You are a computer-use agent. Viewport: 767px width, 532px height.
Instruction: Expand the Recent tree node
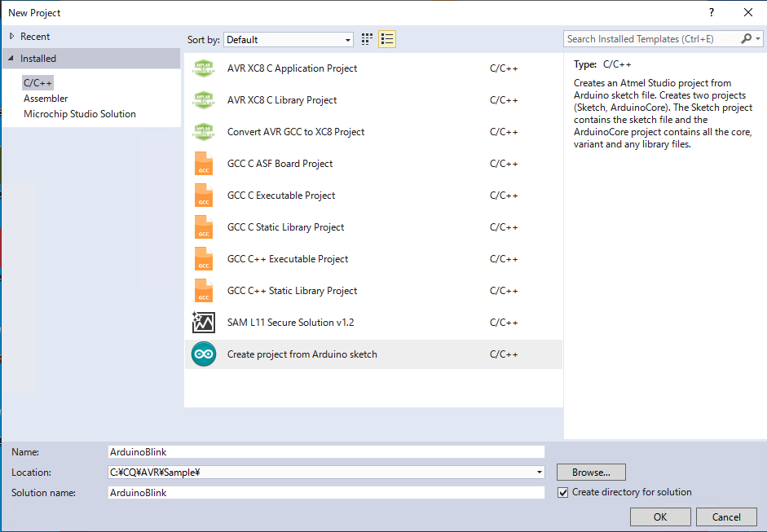point(11,37)
